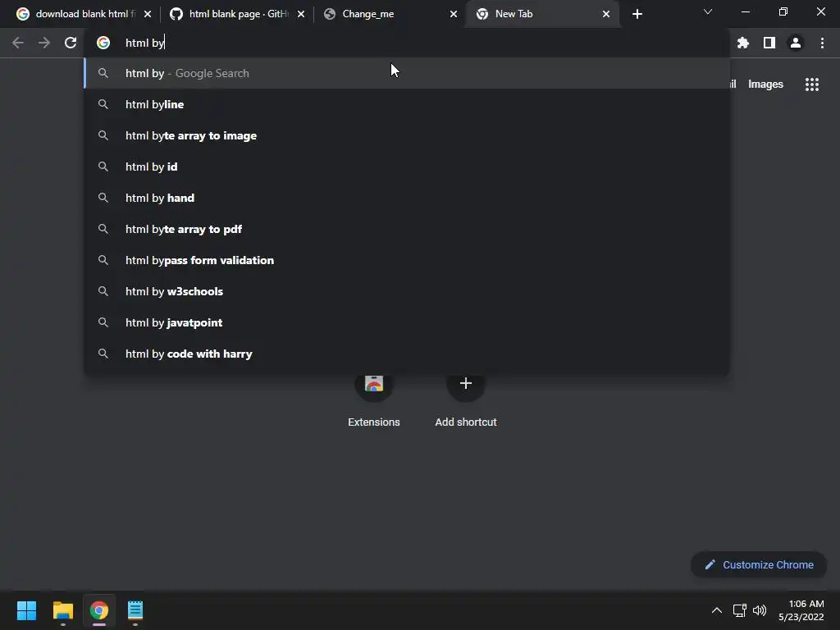Open the Windows Start menu
840x630 pixels.
(26, 610)
